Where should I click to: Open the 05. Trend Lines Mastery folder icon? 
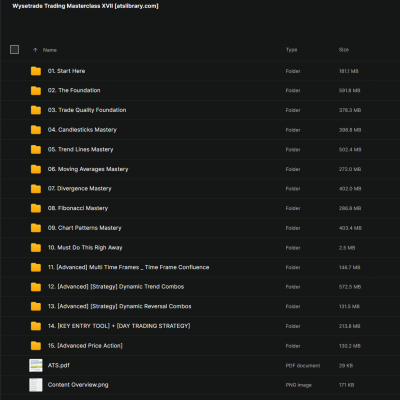click(x=36, y=149)
